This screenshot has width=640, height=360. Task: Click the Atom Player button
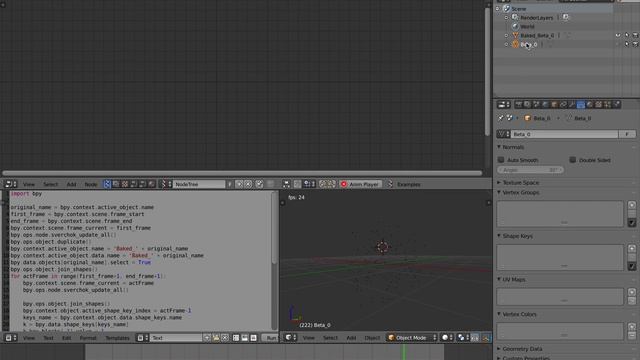(x=360, y=184)
